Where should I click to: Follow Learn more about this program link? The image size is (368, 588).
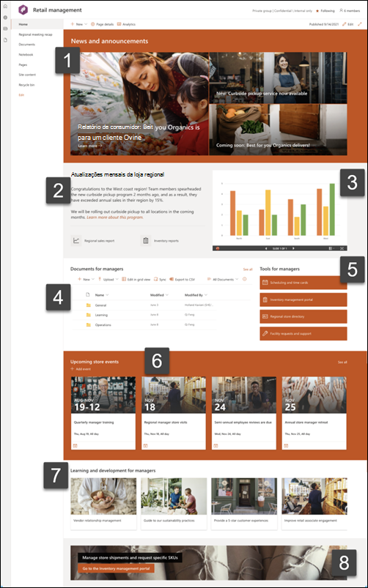point(115,217)
